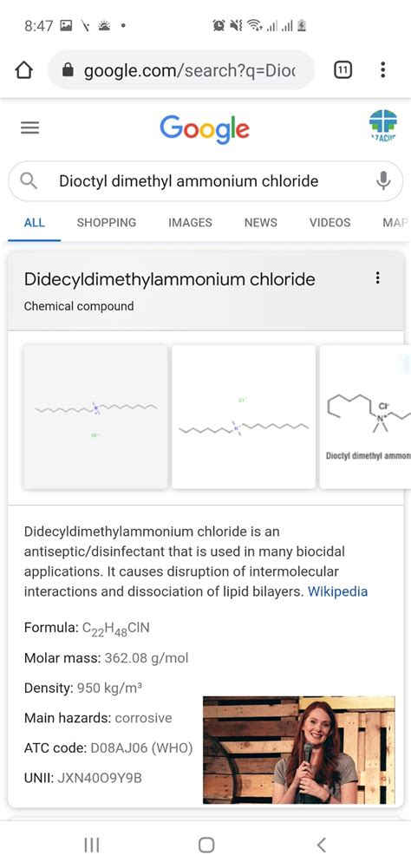Open the Google hamburger menu
This screenshot has width=411, height=868.
(29, 127)
